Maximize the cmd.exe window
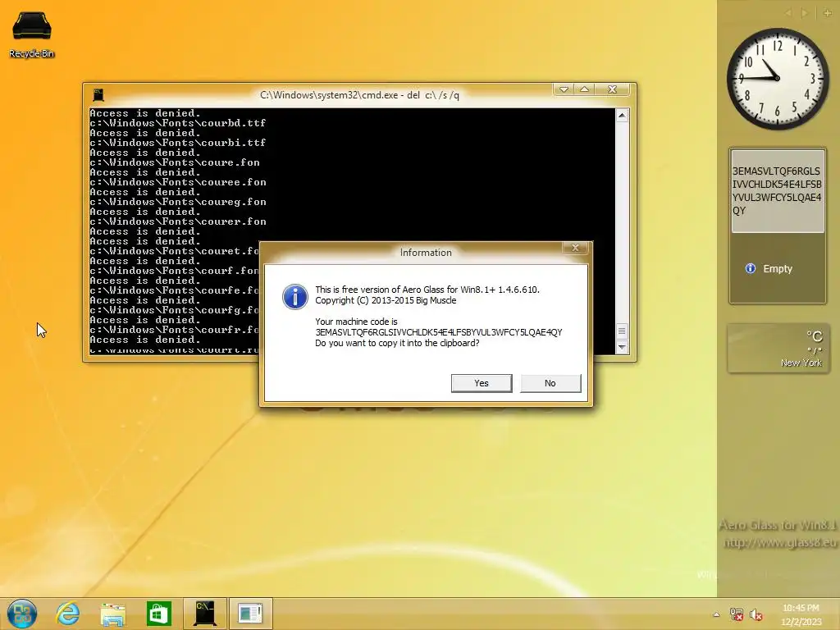This screenshot has height=630, width=840. coord(584,89)
